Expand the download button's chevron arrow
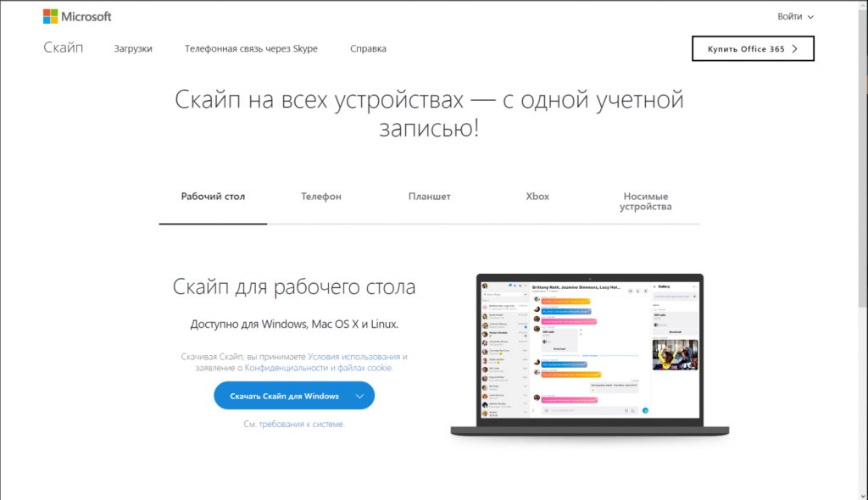Image resolution: width=868 pixels, height=500 pixels. pos(359,396)
